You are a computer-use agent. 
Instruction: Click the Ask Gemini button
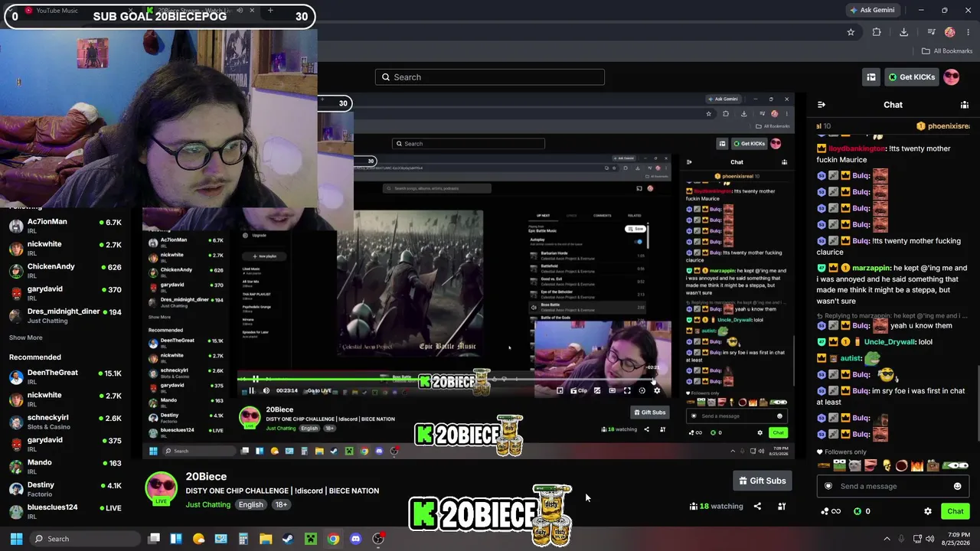(x=872, y=10)
